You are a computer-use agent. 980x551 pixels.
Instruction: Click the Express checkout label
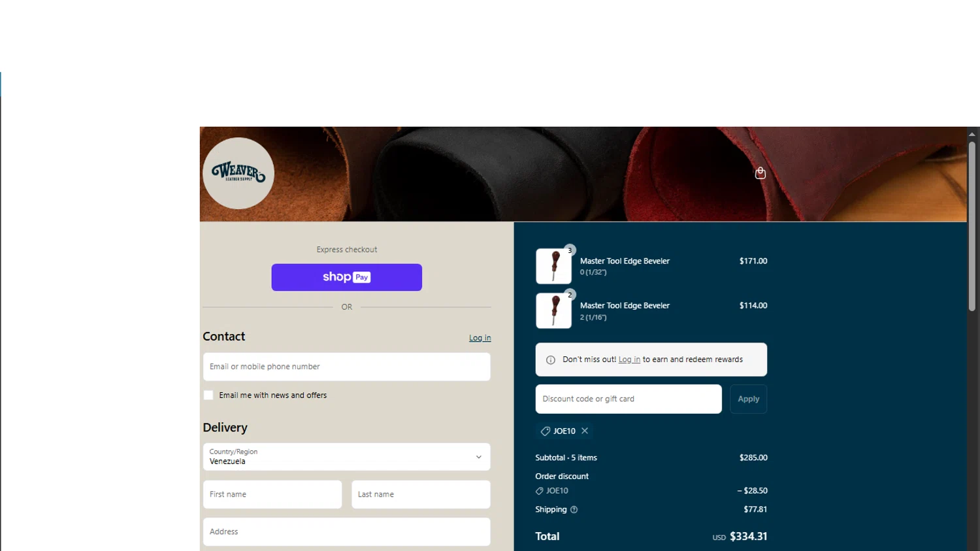[346, 250]
